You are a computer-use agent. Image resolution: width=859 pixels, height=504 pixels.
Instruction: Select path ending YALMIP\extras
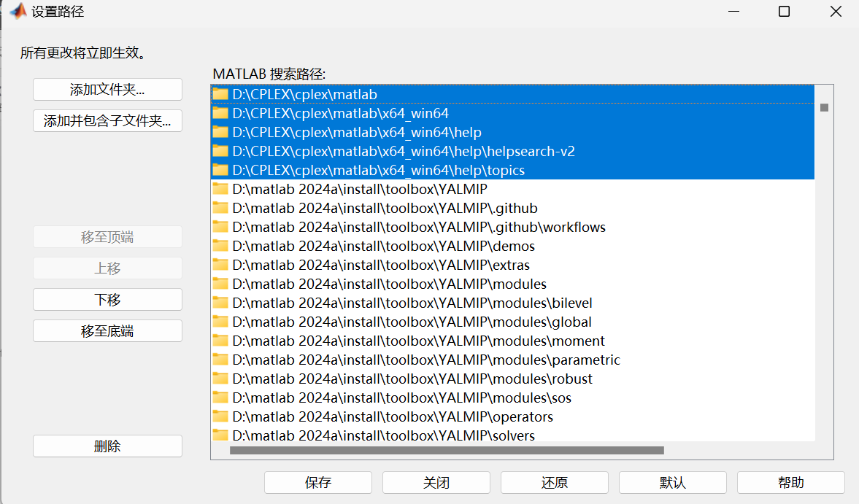click(x=513, y=265)
